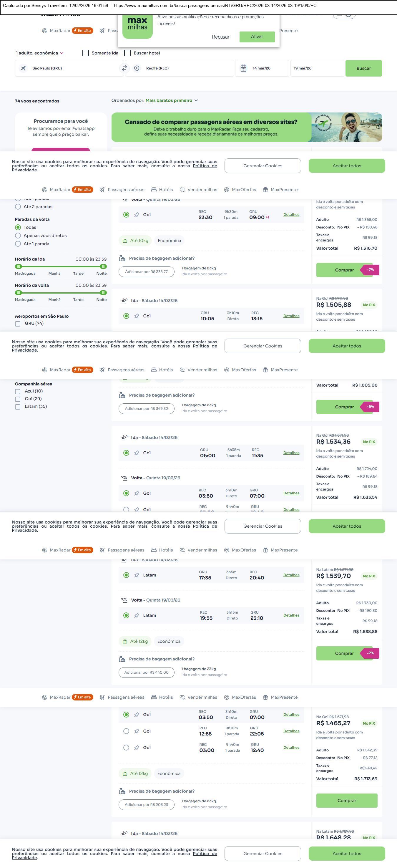Open the MaxRadar menu item in the top navigation
Viewport: 397px width, 868px height.
pos(57,31)
